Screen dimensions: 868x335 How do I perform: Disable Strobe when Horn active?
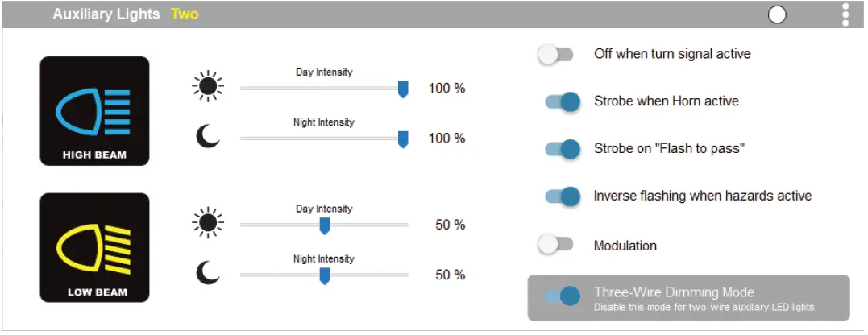[x=563, y=102]
